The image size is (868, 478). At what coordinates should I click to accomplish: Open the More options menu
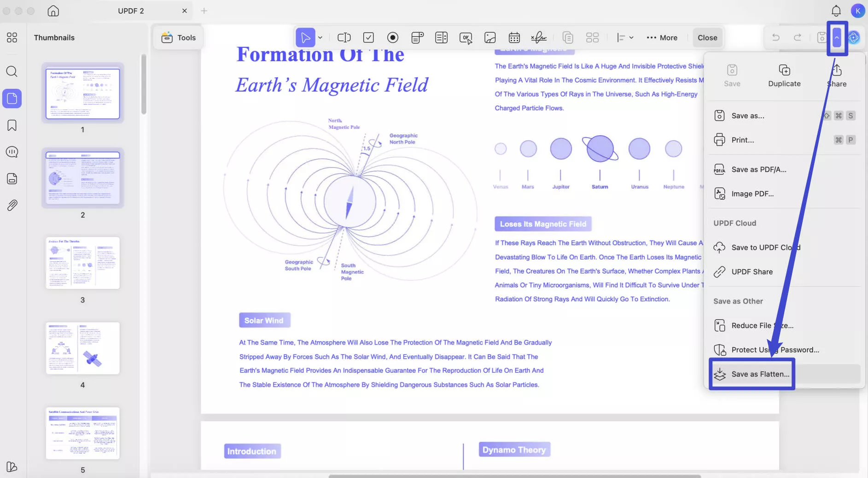point(662,38)
